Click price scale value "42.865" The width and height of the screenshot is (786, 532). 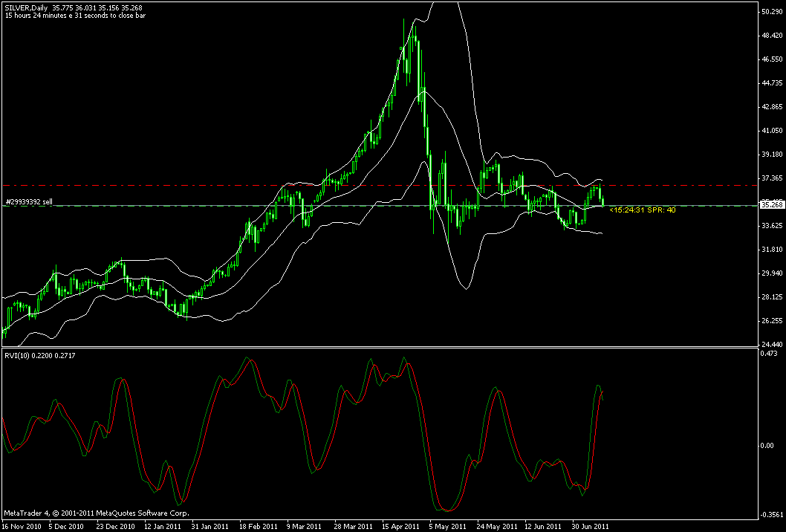771,107
